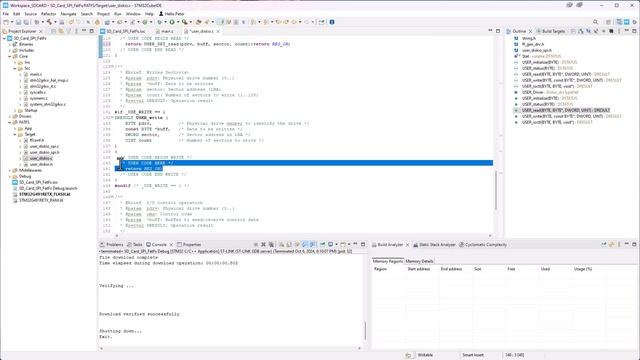Click the Save icon in the toolbar
Screen dimensions: 640x360
point(18,22)
